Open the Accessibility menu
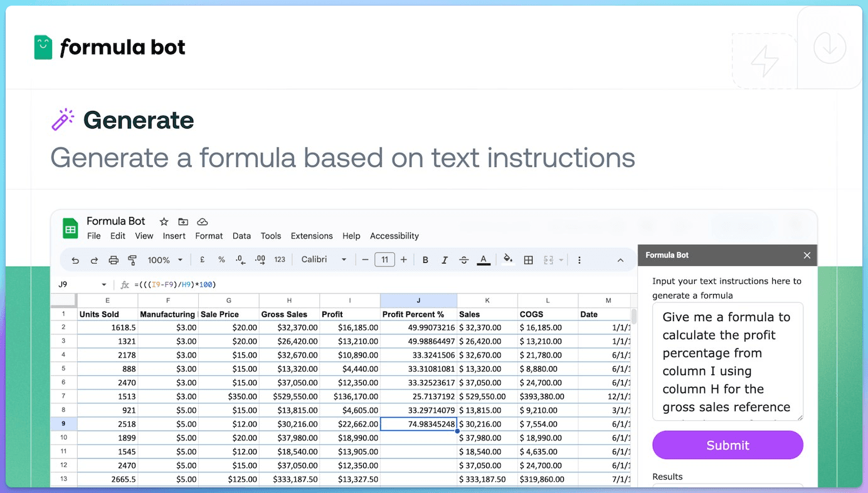 coord(394,236)
